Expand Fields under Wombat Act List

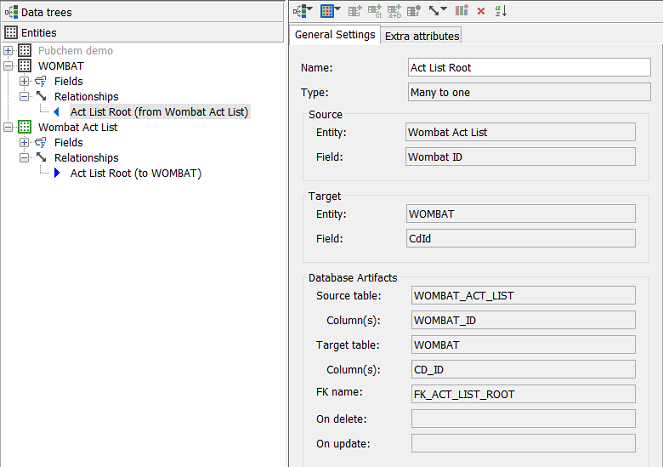click(x=25, y=143)
